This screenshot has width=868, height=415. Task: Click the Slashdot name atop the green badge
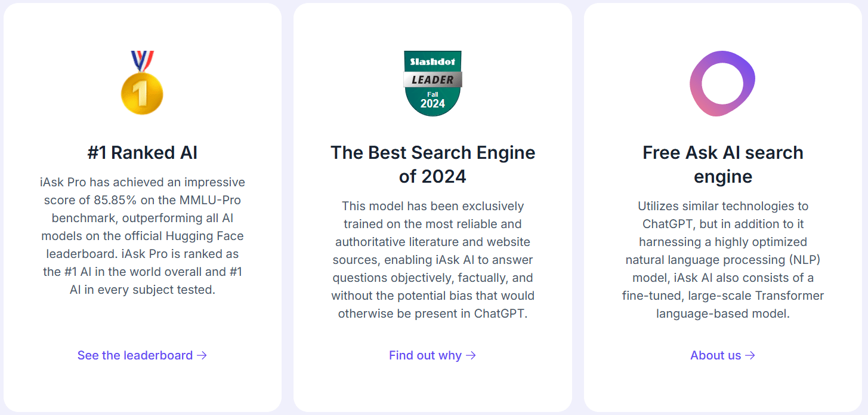click(x=433, y=62)
